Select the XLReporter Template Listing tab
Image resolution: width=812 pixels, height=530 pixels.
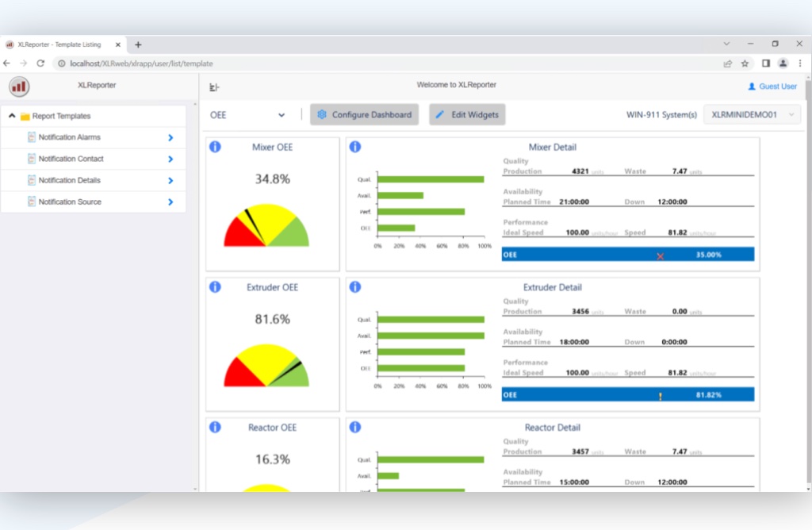click(63, 44)
